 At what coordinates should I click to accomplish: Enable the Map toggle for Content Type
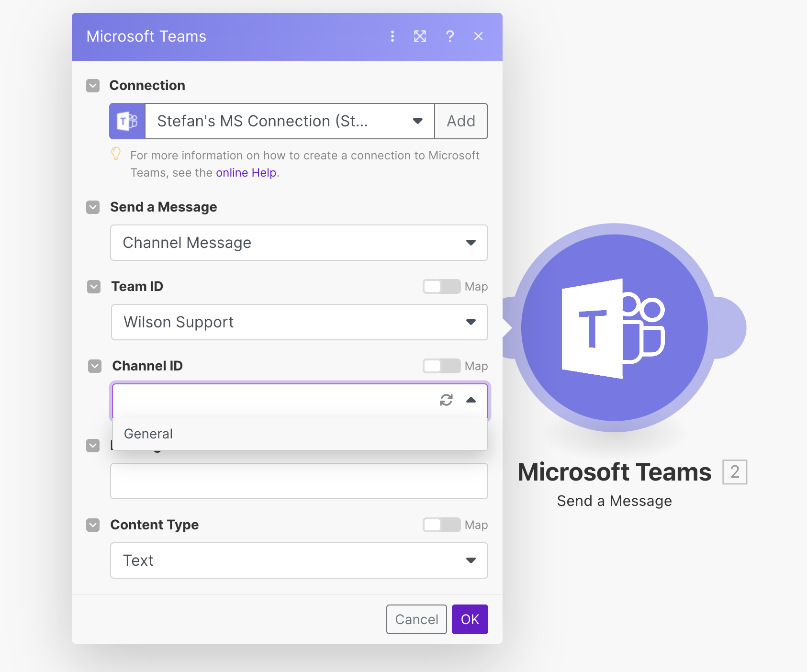coord(441,525)
